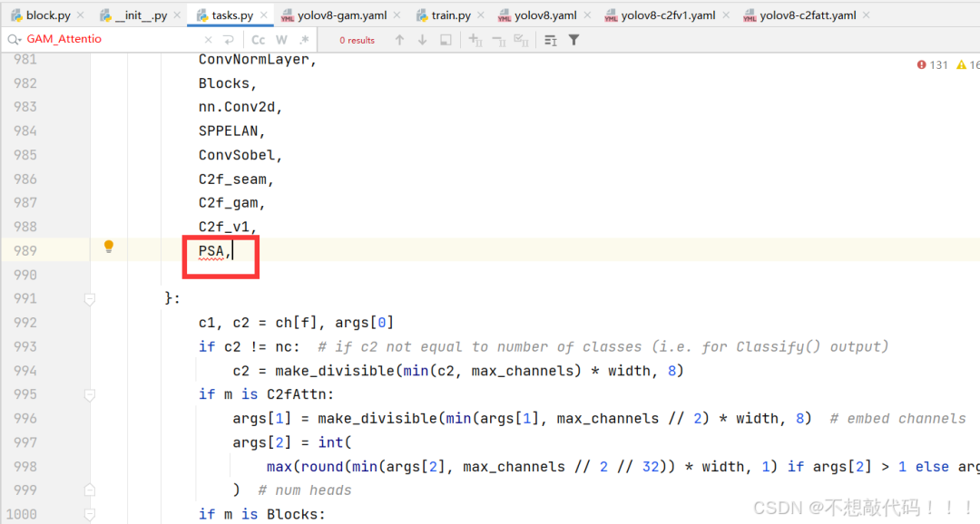Click the C2f_gam entry

228,203
